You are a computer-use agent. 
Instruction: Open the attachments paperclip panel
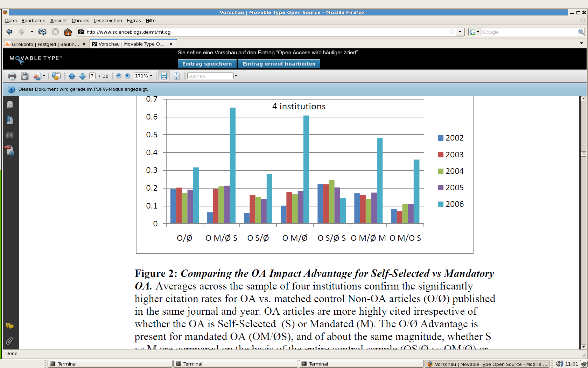coord(9,341)
